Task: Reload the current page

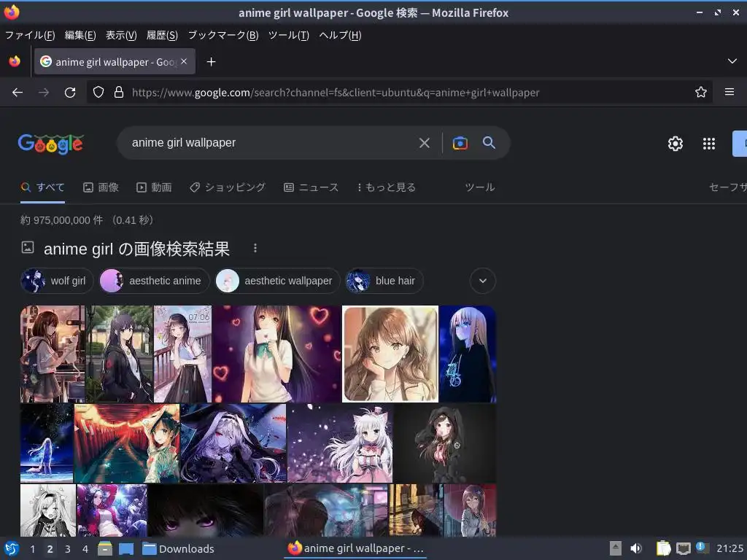Action: tap(70, 93)
